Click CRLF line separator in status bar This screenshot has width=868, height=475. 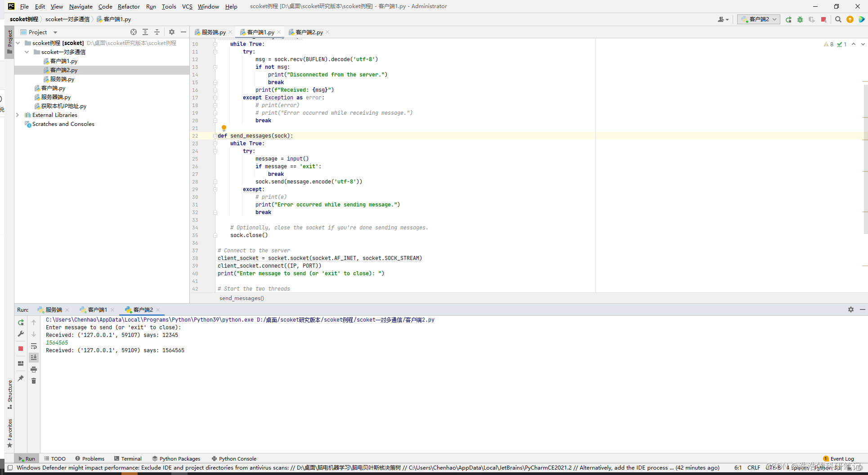click(x=754, y=468)
